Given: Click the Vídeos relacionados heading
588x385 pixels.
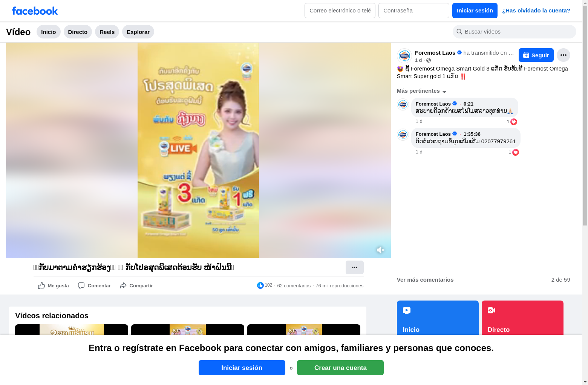Looking at the screenshot, I should (52, 316).
